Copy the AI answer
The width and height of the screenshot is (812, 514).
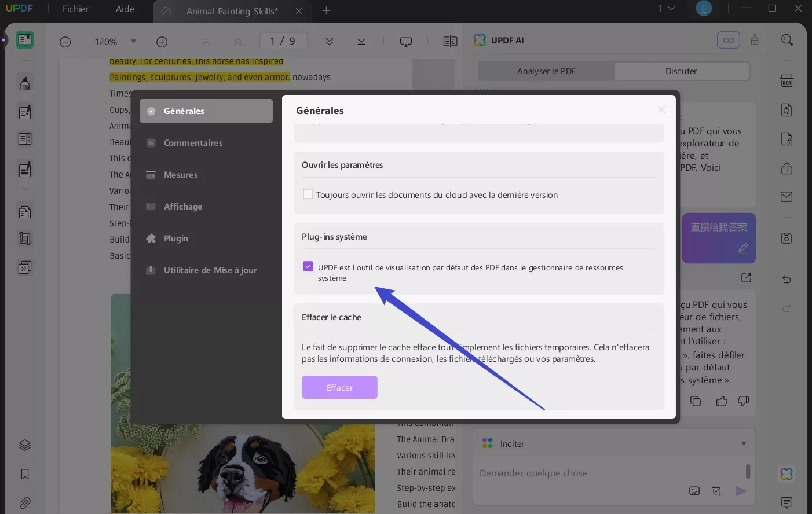(x=696, y=401)
